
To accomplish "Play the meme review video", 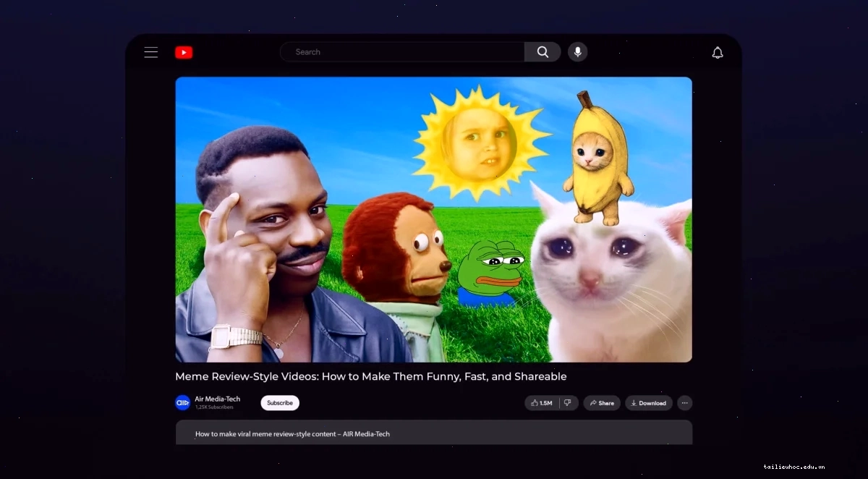I will coord(433,219).
